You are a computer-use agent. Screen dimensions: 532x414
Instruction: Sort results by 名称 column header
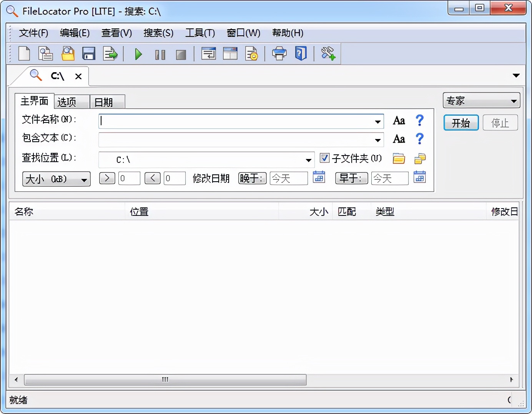67,212
